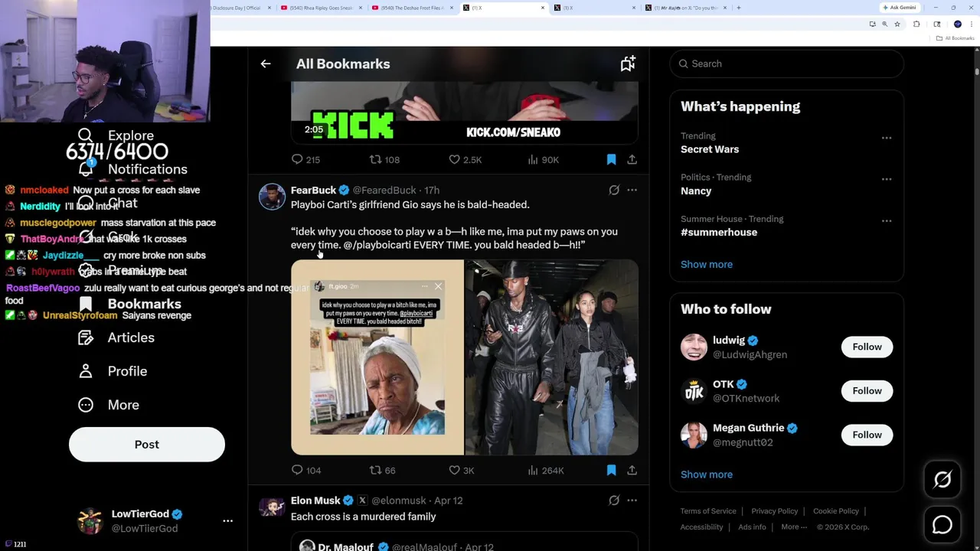Viewport: 980px width, 551px height.
Task: Open Accessibility footer link
Action: pos(701,527)
